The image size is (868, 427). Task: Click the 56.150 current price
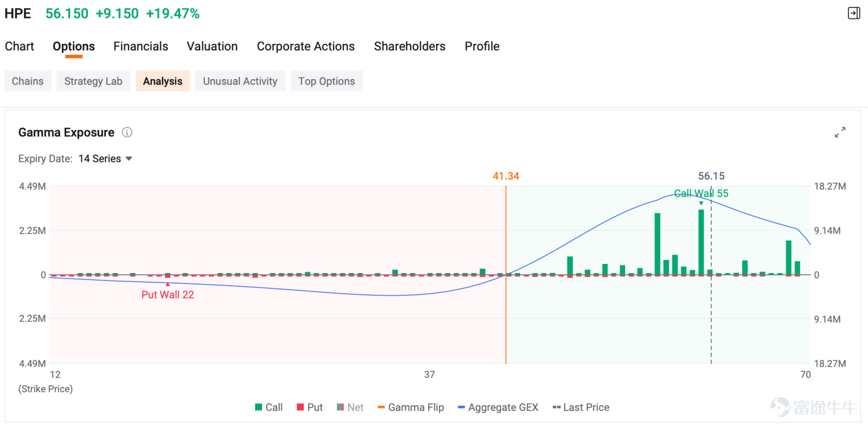point(67,14)
